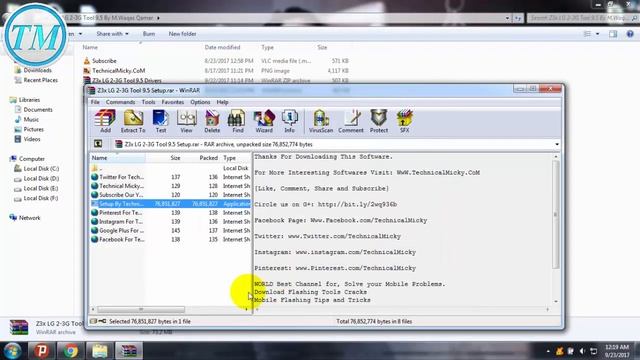Select the Facebook For Te... file

pos(170,240)
